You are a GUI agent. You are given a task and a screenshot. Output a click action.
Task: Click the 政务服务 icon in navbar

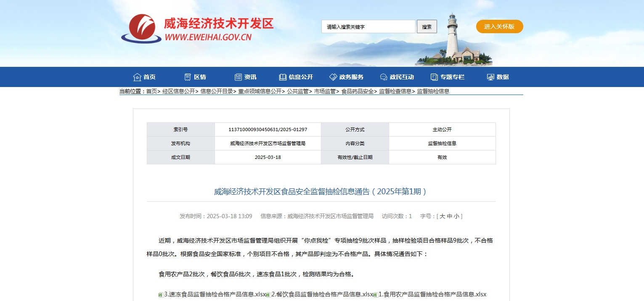point(333,77)
